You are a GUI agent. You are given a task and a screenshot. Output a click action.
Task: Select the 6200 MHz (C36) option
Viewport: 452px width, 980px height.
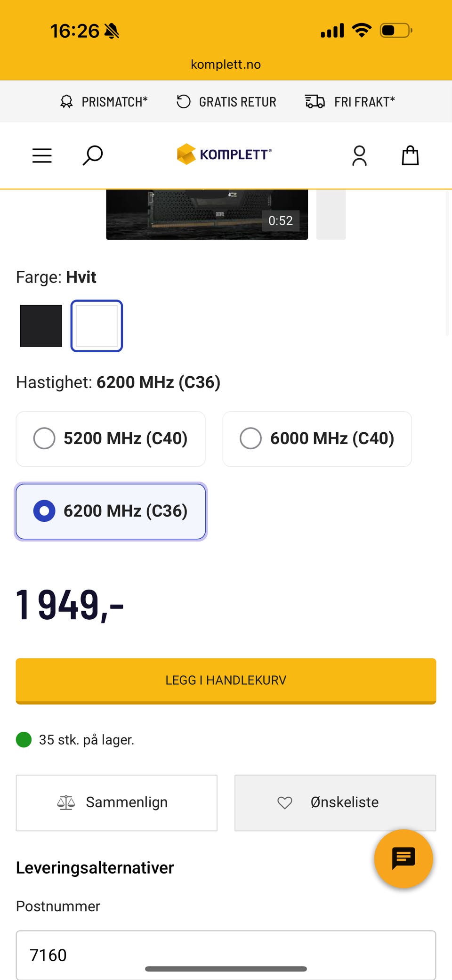point(111,511)
